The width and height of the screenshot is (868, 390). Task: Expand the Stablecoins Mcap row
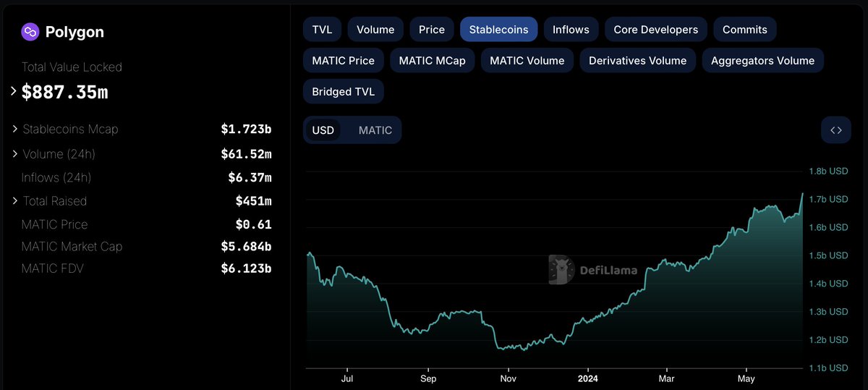point(15,129)
